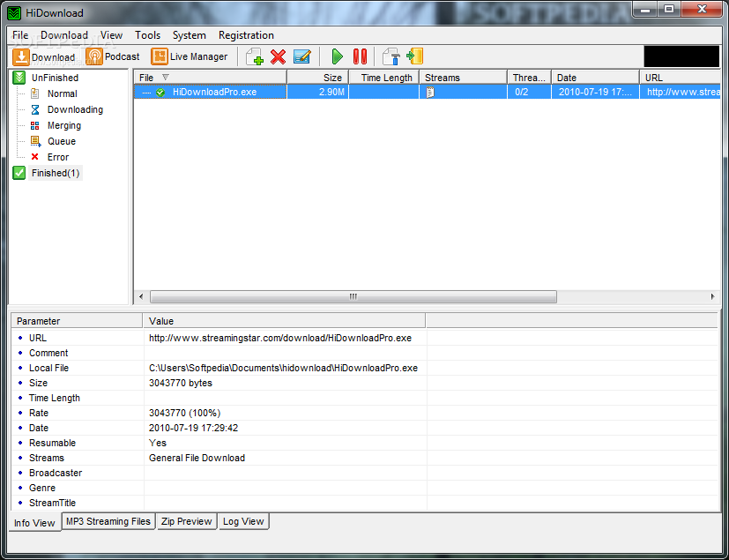Image resolution: width=729 pixels, height=560 pixels.
Task: Open the Download menu
Action: [64, 35]
